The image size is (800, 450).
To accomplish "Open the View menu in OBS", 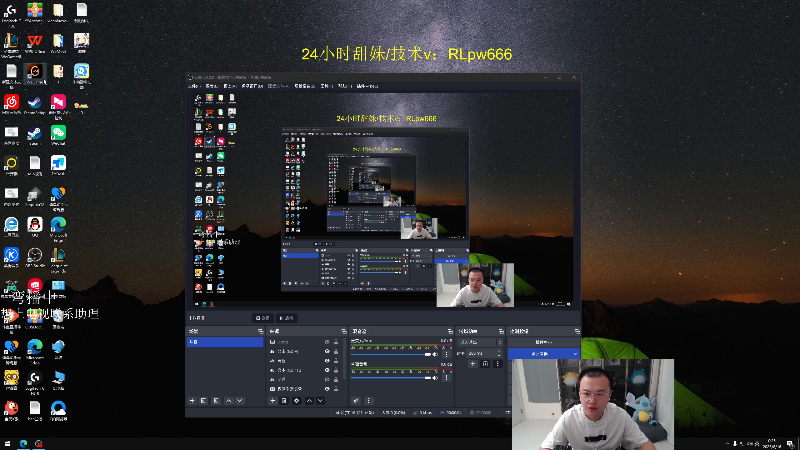I will [230, 86].
